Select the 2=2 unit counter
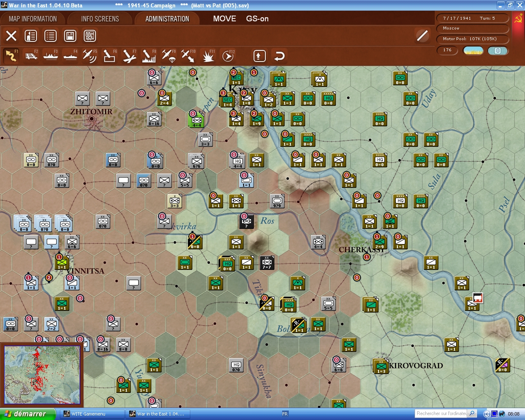525x420 pixels. (51, 324)
